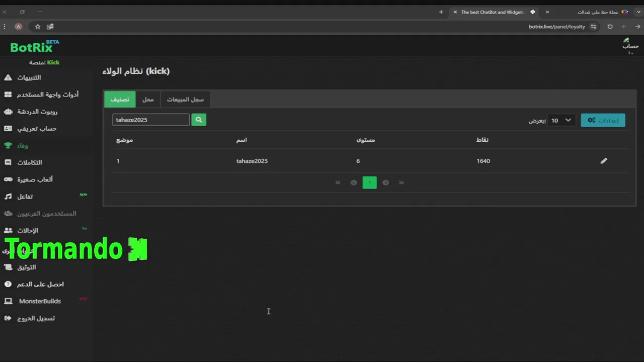644x362 pixels.
Task: Click the منصة: Kick platform label
Action: point(44,62)
